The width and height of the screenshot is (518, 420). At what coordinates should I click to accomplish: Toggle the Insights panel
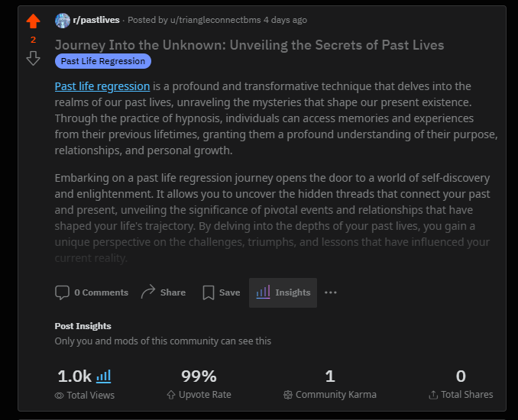point(293,292)
